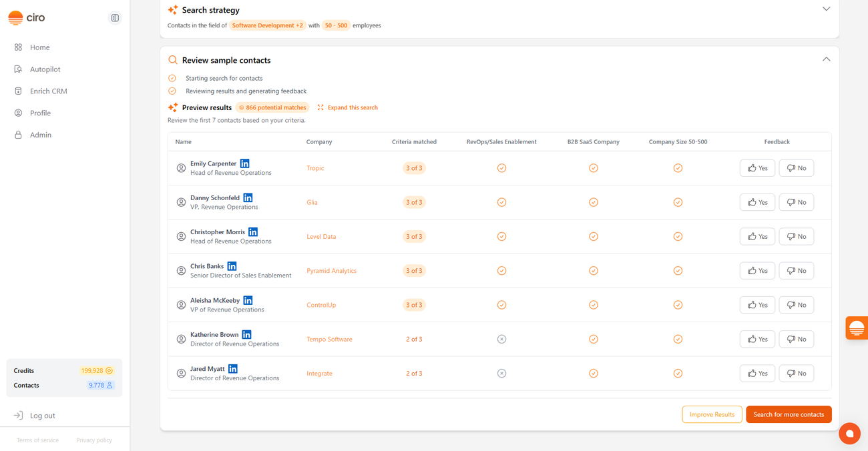Click Jared Myatt's LinkedIn icon
Screen dimensions: 868x451
tap(233, 369)
